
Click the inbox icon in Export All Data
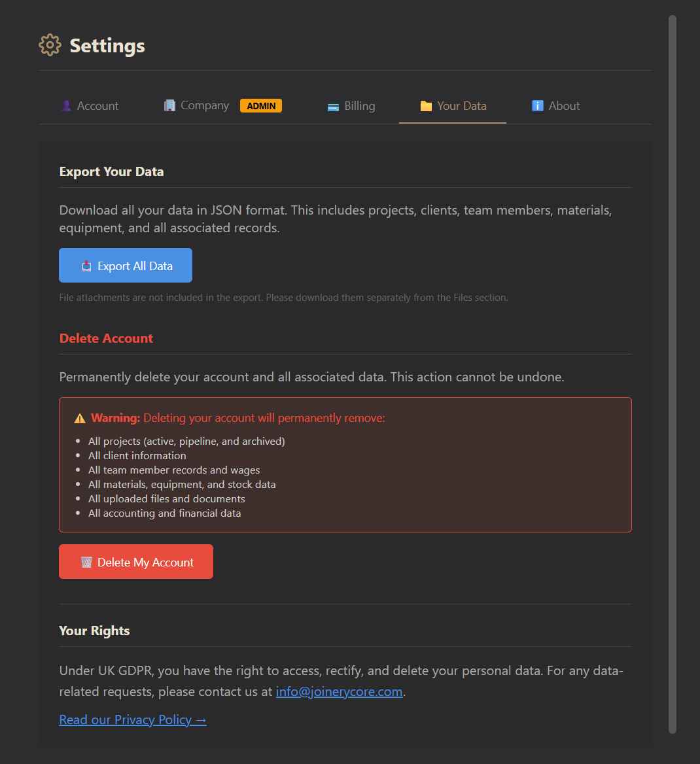pos(86,266)
